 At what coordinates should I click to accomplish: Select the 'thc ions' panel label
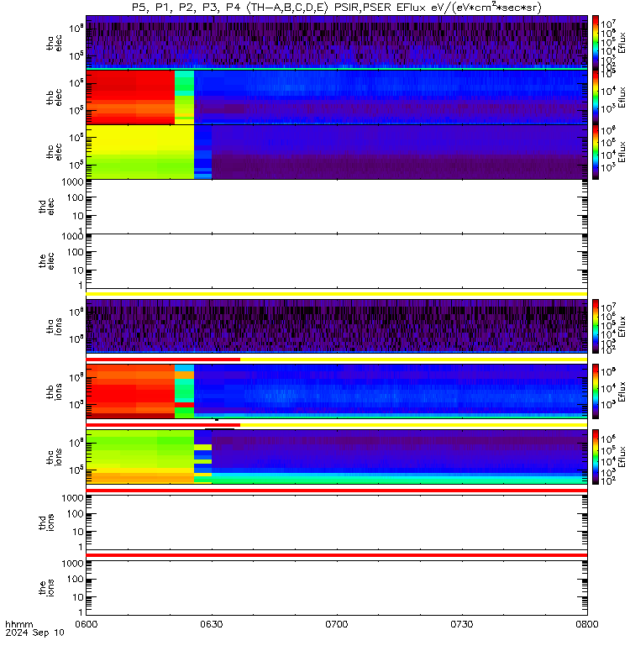[x=55, y=457]
